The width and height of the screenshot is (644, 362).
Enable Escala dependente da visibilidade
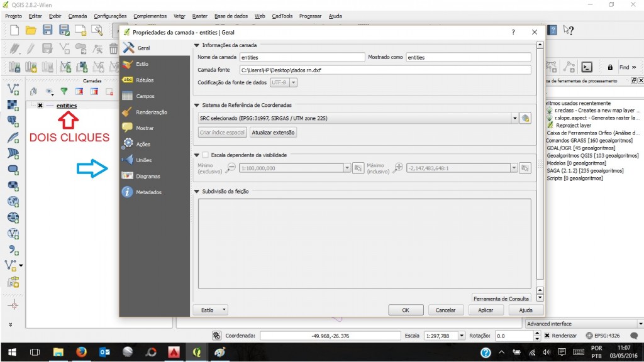[204, 155]
